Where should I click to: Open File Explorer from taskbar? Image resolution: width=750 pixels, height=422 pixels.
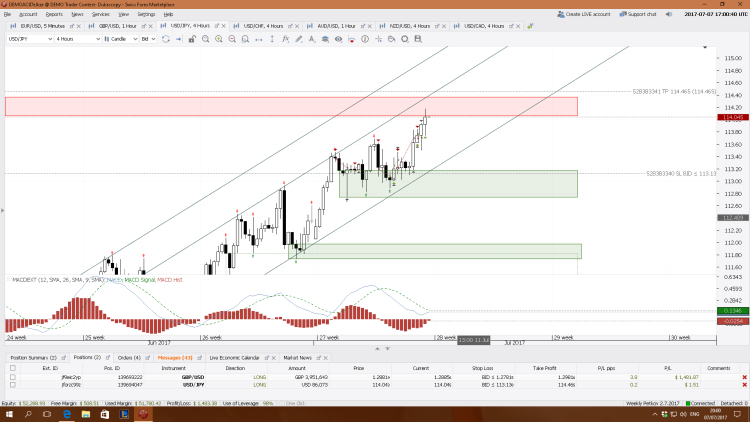click(x=86, y=414)
